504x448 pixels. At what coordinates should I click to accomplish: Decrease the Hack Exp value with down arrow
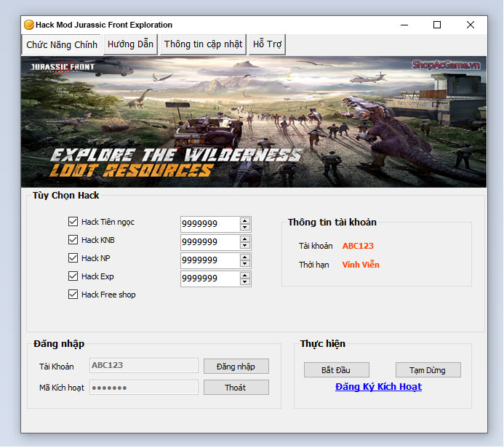pos(245,282)
